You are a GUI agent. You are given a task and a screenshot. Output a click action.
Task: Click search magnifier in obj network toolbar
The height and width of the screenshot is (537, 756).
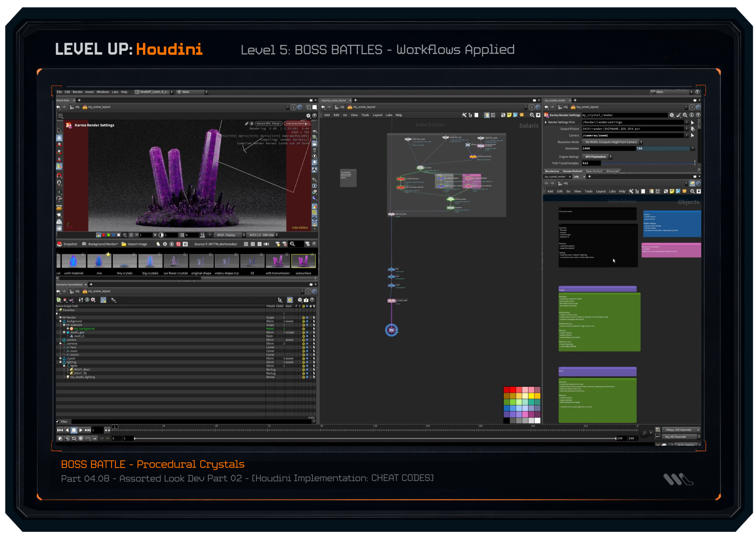coord(692,191)
